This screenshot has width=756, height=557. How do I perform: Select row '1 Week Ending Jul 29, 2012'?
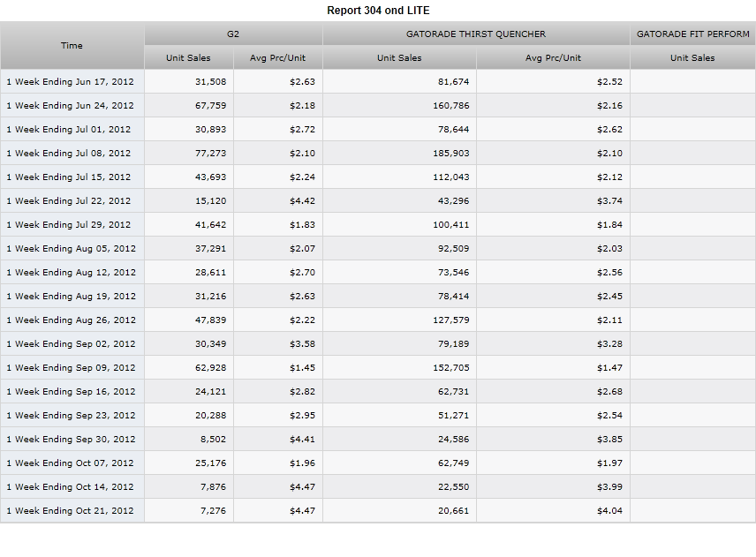[378, 224]
